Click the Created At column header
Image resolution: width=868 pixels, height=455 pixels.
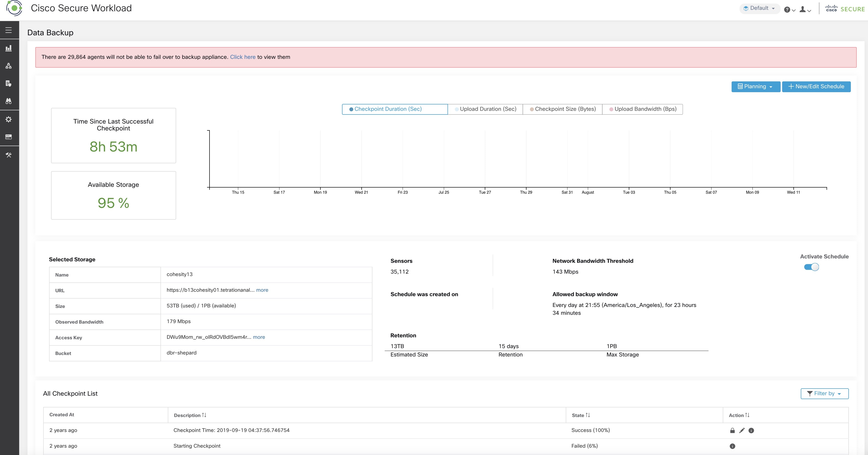pyautogui.click(x=62, y=415)
